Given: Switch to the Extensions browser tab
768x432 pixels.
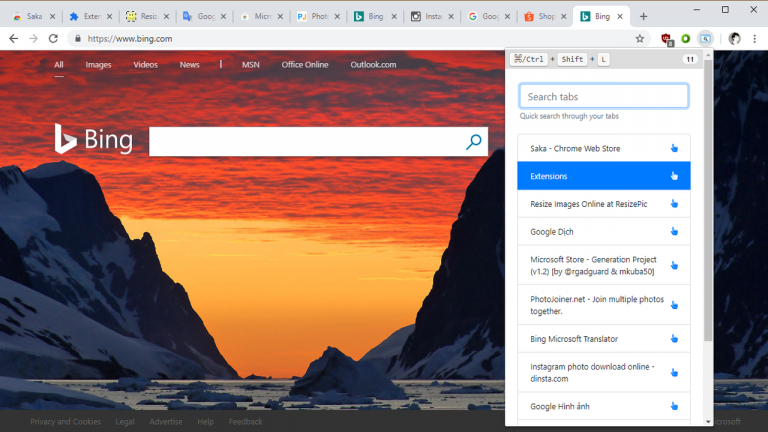Looking at the screenshot, I should click(x=91, y=16).
